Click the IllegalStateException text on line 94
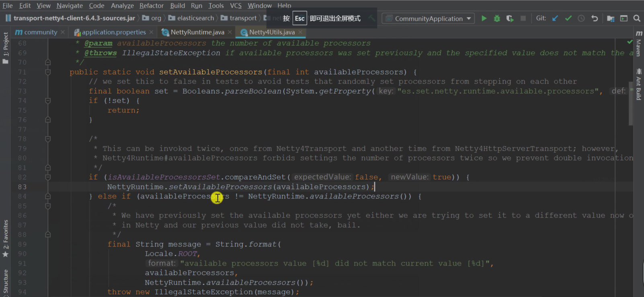The image size is (644, 297). tap(204, 292)
